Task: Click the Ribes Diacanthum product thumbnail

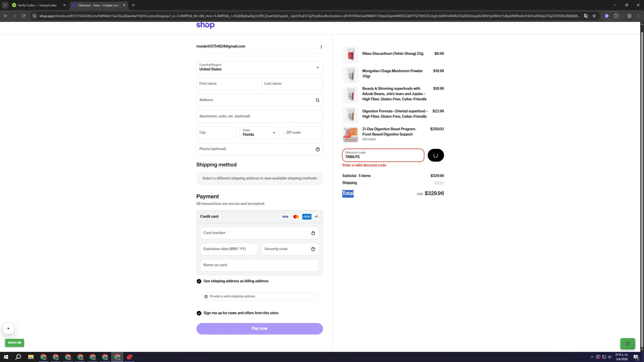Action: click(x=350, y=54)
